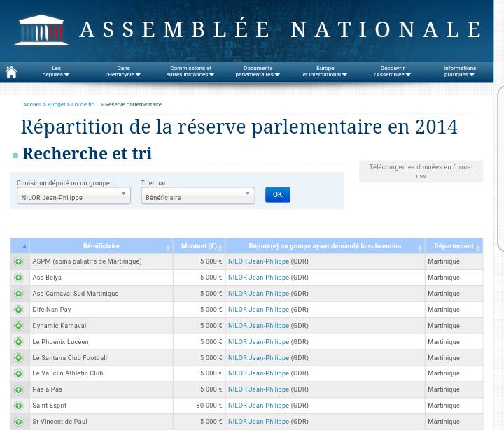Open NILOR Jean-Philippe link in Saint Esprit row
Image resolution: width=504 pixels, height=430 pixels.
(x=258, y=406)
